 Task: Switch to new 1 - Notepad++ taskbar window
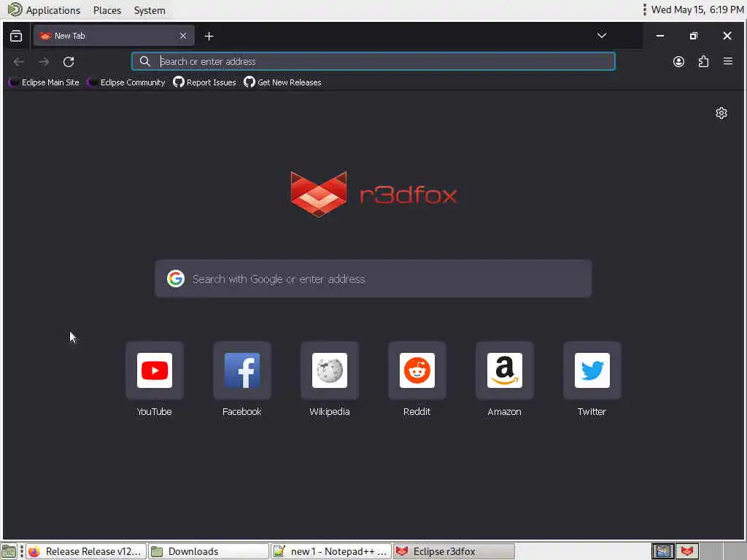331,551
